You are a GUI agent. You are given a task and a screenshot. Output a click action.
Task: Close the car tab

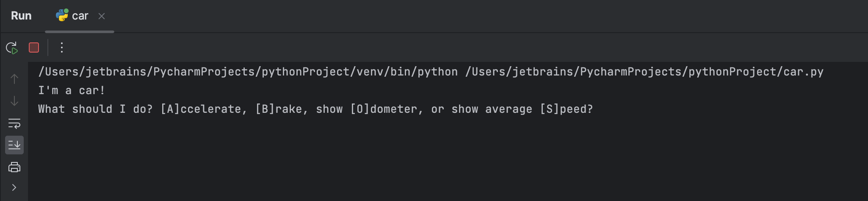click(x=102, y=16)
